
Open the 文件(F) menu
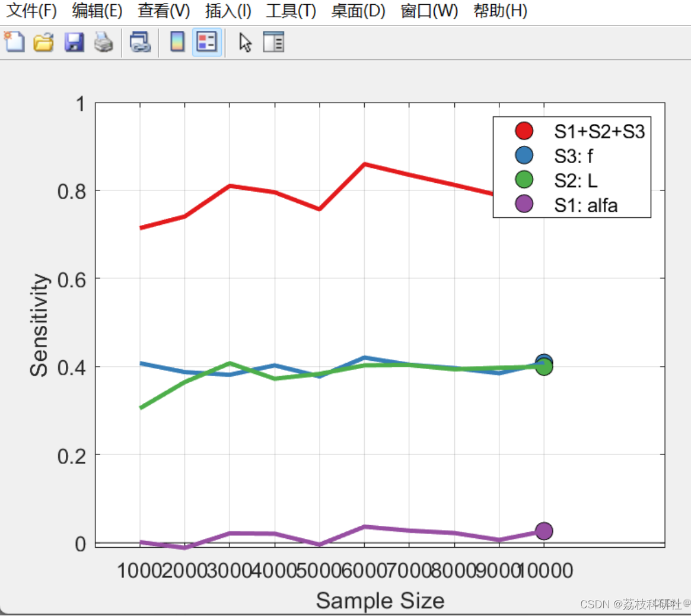[31, 11]
